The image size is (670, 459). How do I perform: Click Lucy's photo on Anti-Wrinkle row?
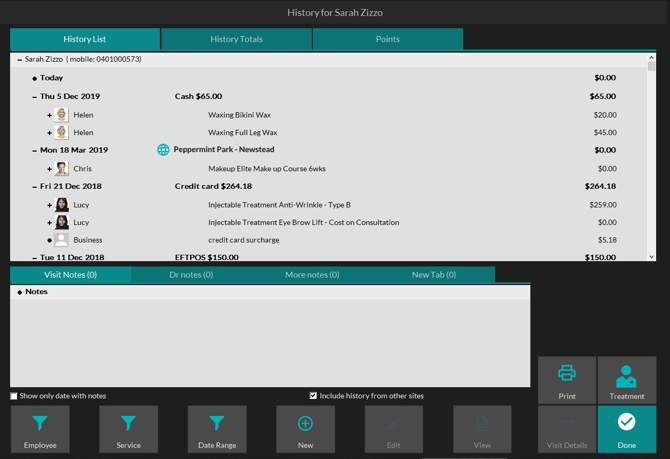click(x=62, y=205)
